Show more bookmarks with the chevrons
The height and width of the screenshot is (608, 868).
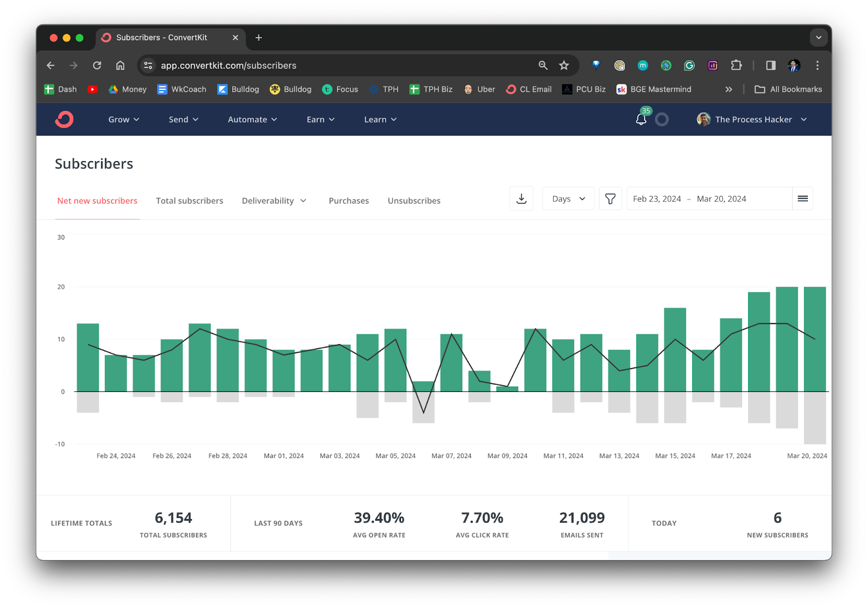(x=729, y=90)
